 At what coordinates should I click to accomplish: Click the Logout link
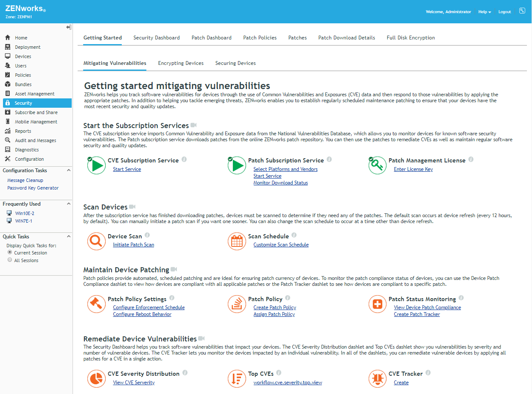504,12
